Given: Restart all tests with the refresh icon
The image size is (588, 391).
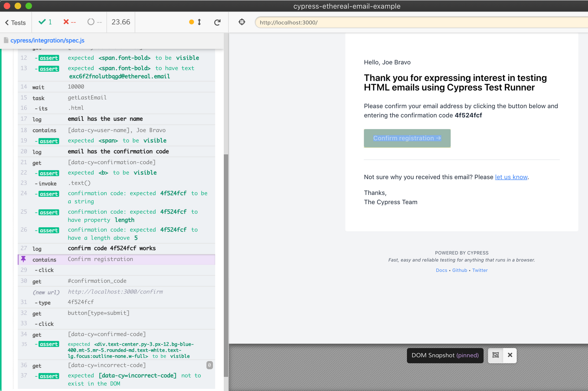Looking at the screenshot, I should 217,22.
